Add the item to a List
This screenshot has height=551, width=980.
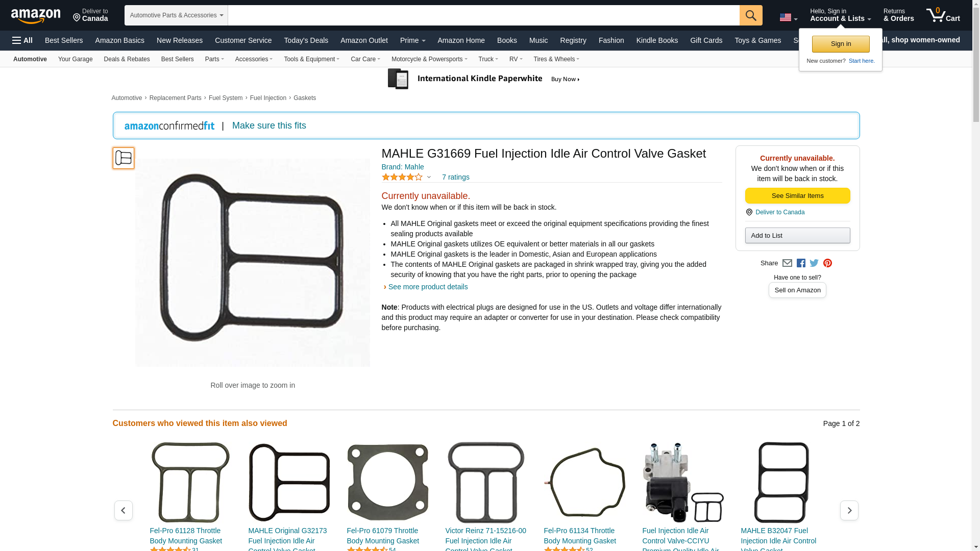797,236
